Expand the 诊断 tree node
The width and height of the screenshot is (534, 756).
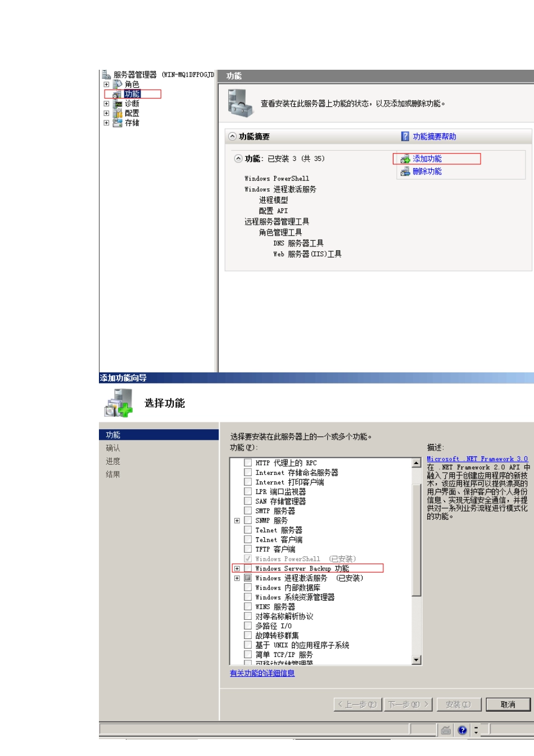(106, 103)
